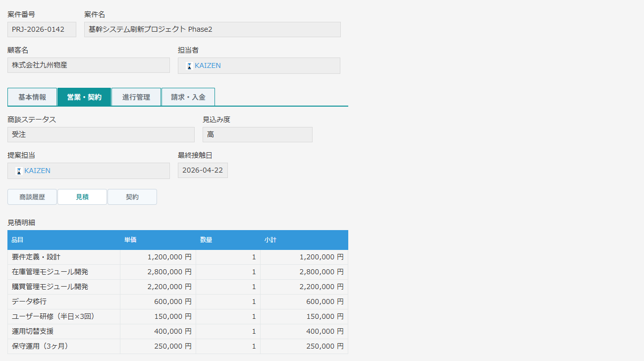The height and width of the screenshot is (361, 644).
Task: Click the 最終接触日 date field
Action: pyautogui.click(x=203, y=171)
